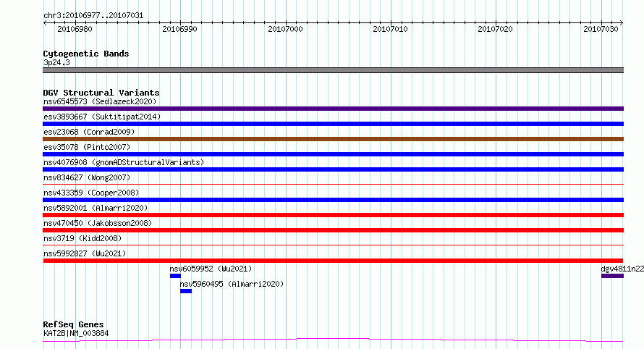The height and width of the screenshot is (349, 644).
Task: Select the nsv5960495 (Almarri2020) label
Action: [x=232, y=284]
